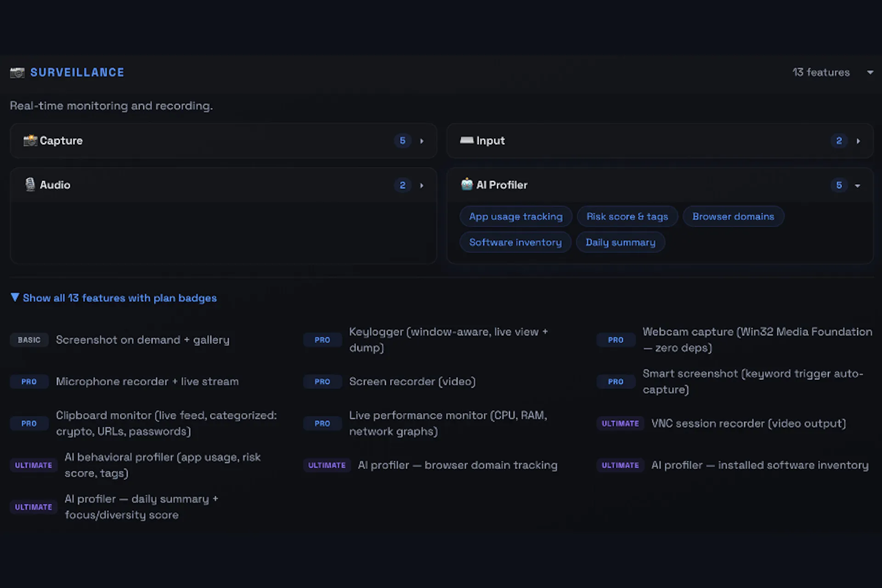Click ULTIMATE badge beside browser domain tracking
The height and width of the screenshot is (588, 882).
tap(327, 465)
